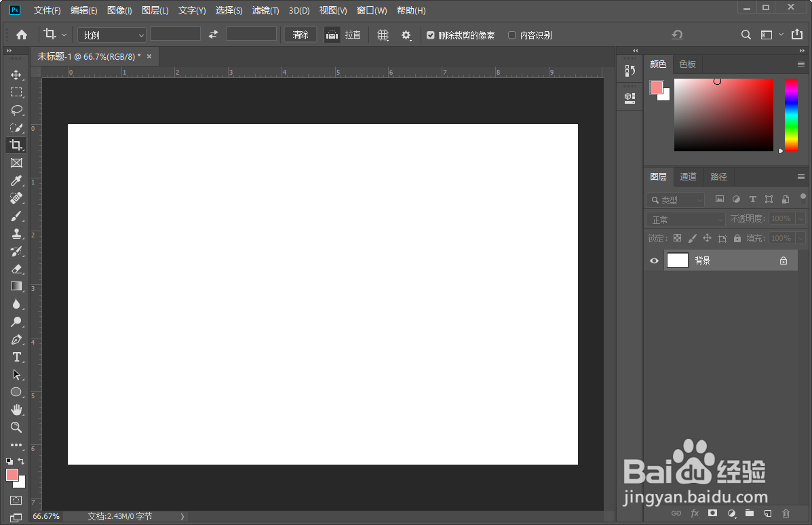Create a new layer in the Layers panel
The width and height of the screenshot is (812, 525).
coord(767,513)
